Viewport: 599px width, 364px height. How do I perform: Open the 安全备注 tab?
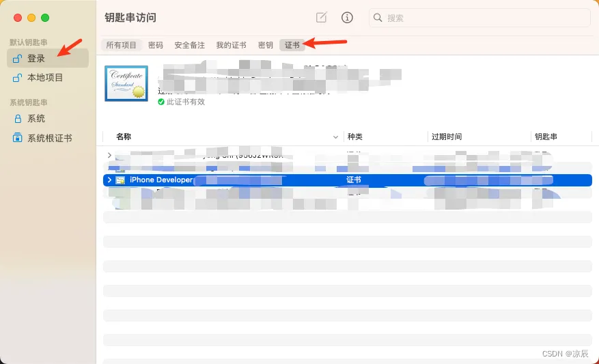coord(189,45)
